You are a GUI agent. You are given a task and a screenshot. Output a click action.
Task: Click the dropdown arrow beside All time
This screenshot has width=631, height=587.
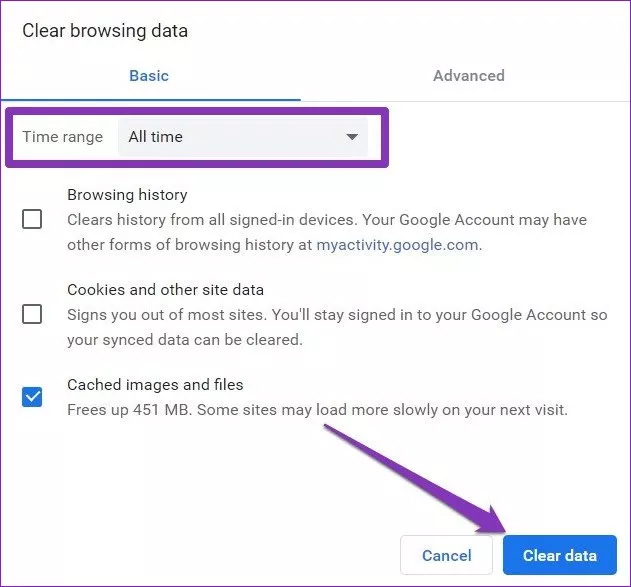[x=352, y=137]
